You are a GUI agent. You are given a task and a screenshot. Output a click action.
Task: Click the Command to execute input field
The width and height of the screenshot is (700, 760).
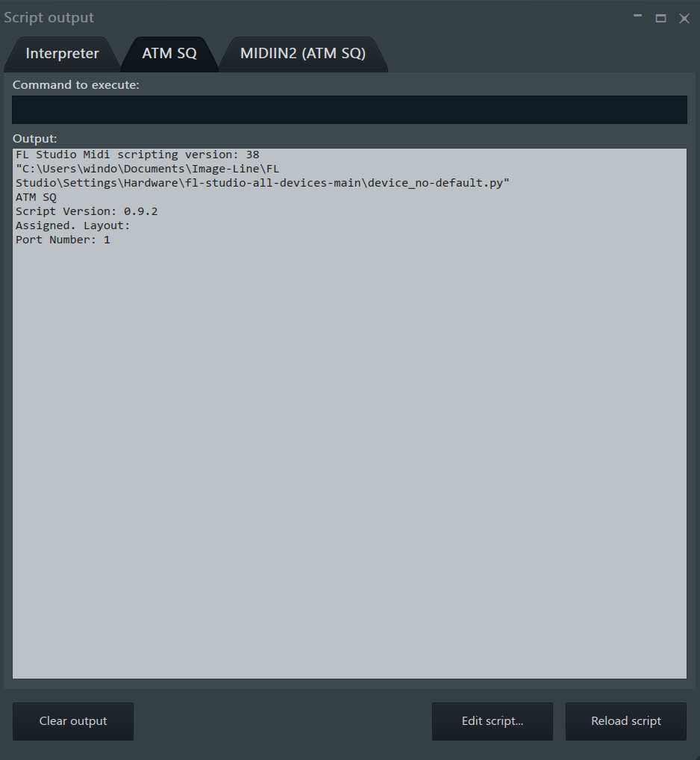coord(349,110)
